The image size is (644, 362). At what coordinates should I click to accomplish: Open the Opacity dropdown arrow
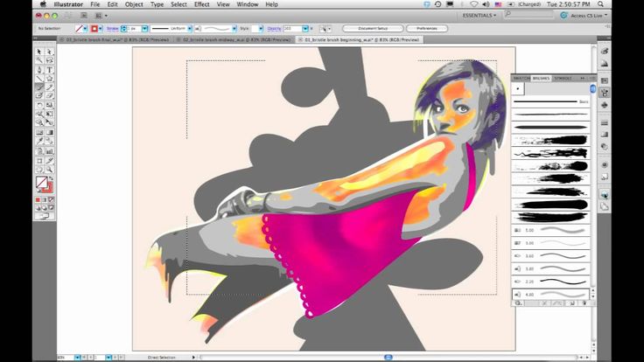tap(305, 28)
